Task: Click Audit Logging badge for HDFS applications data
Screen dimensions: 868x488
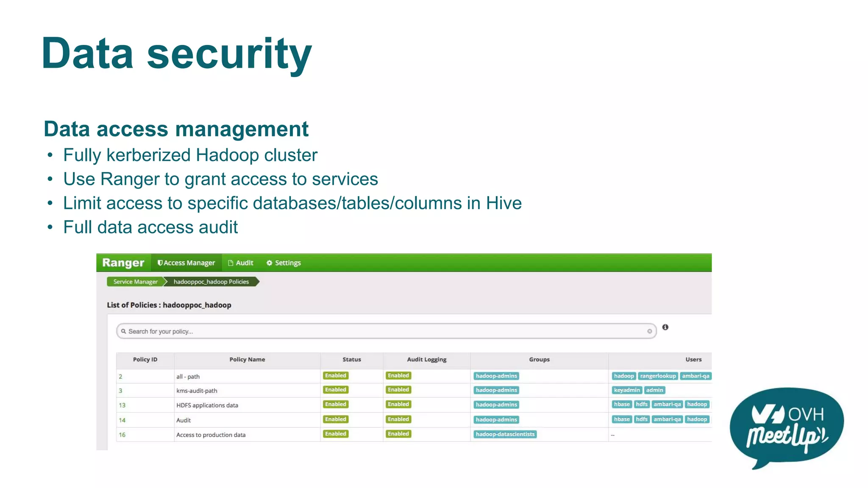Action: [x=398, y=405]
